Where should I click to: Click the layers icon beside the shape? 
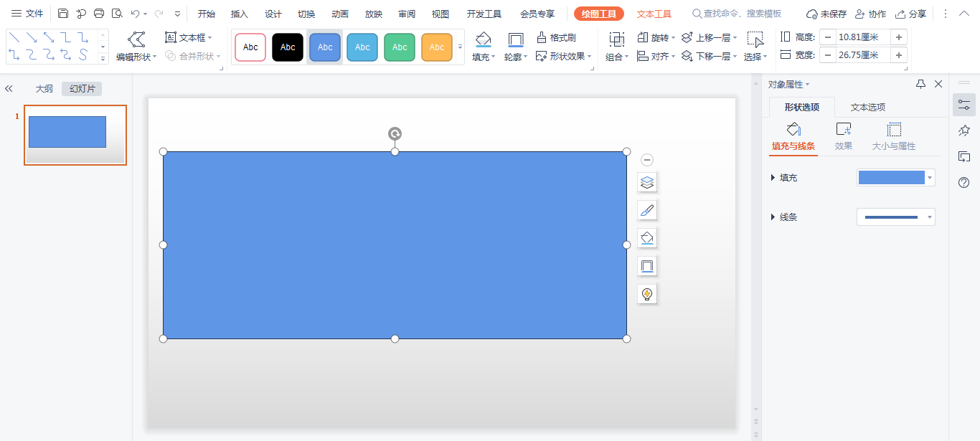click(647, 182)
